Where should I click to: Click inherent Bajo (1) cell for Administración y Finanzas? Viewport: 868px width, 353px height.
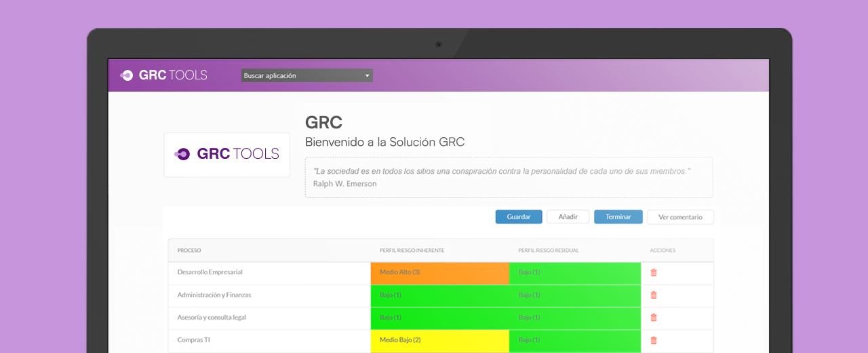pyautogui.click(x=440, y=295)
